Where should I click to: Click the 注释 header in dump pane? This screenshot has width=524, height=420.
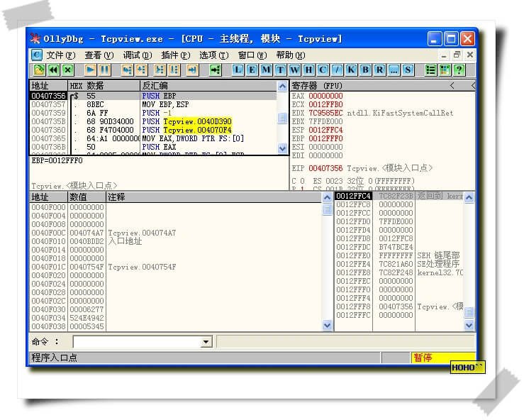pos(214,197)
